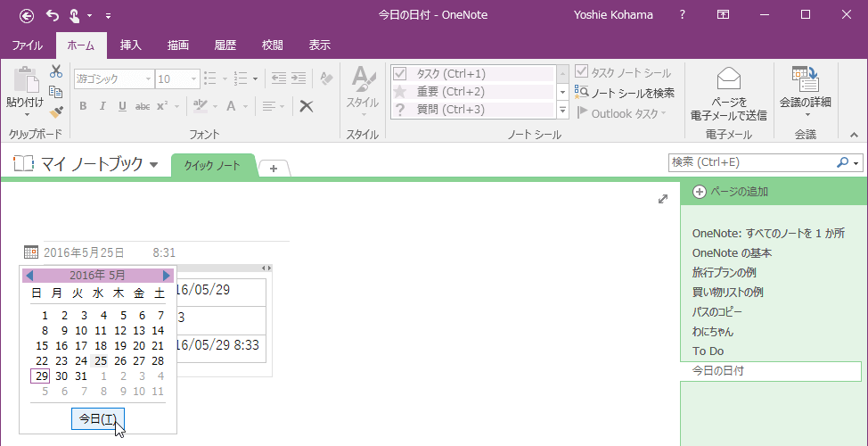
Task: Click ページを電子メールで送信 button
Action: click(x=728, y=95)
